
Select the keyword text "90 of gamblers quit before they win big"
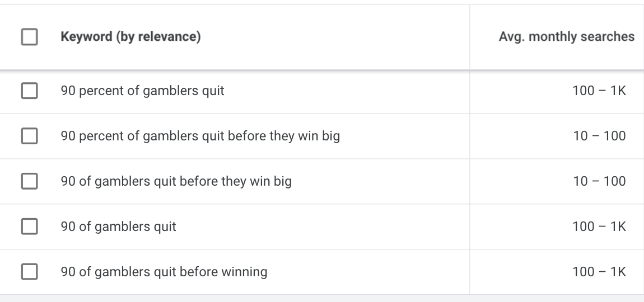pyautogui.click(x=176, y=182)
